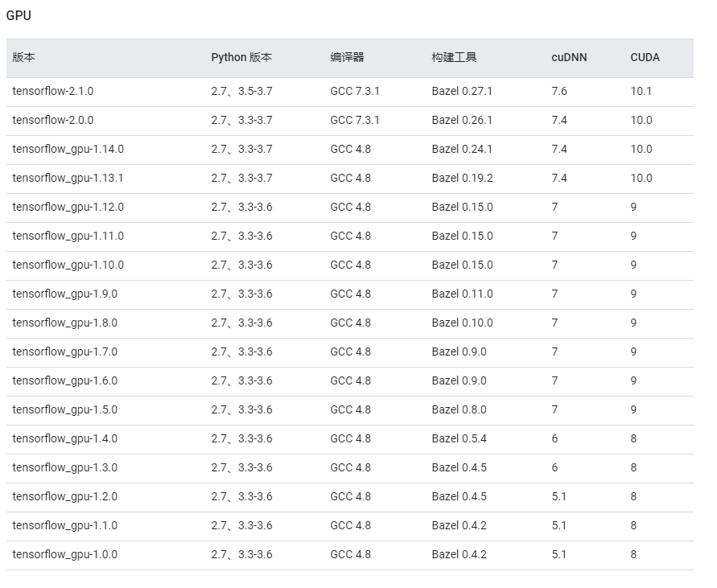Select CUDA 8 in the tensorflow_gpu-1.1.0 row
The width and height of the screenshot is (717, 588).
click(x=633, y=525)
